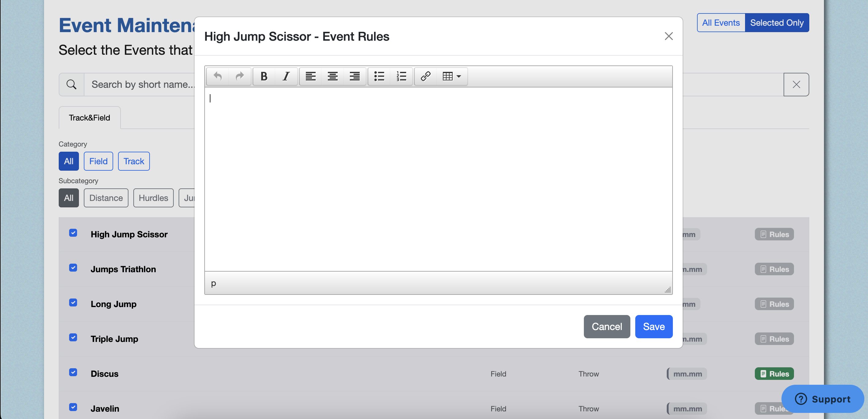Redo the last edit in the editor
This screenshot has width=868, height=419.
tap(239, 76)
